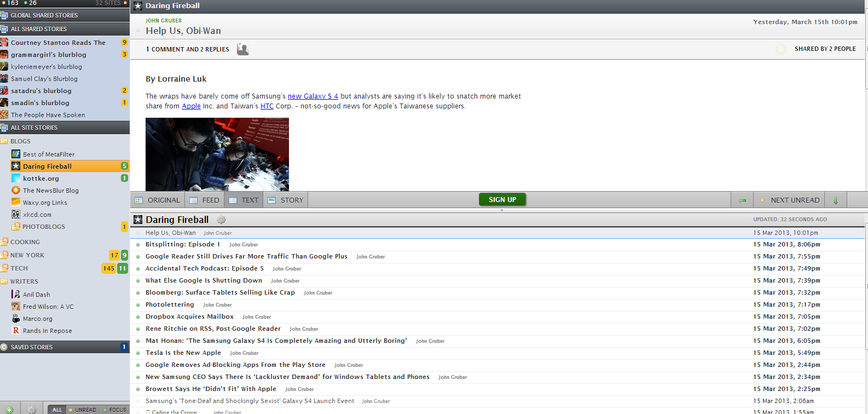The height and width of the screenshot is (414, 868).
Task: Select The People Have Spoken blurblog
Action: [65, 114]
